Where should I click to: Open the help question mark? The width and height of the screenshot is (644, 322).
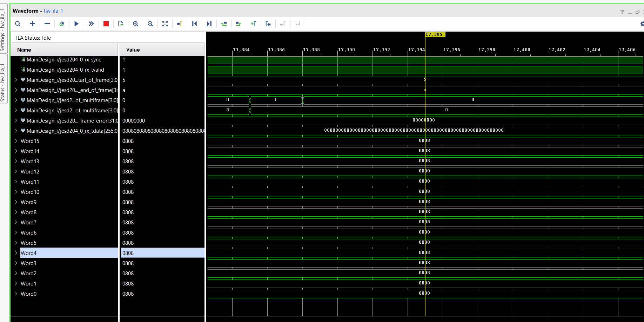tap(622, 12)
